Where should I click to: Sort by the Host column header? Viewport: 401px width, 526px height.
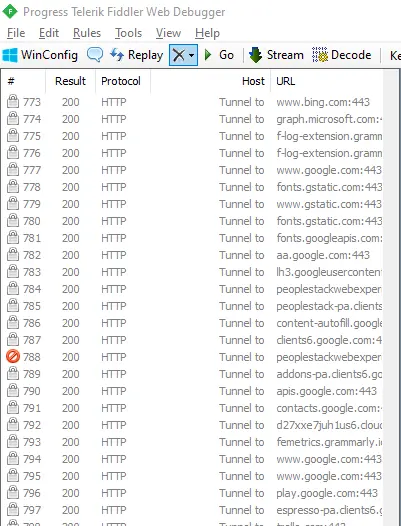[210, 81]
